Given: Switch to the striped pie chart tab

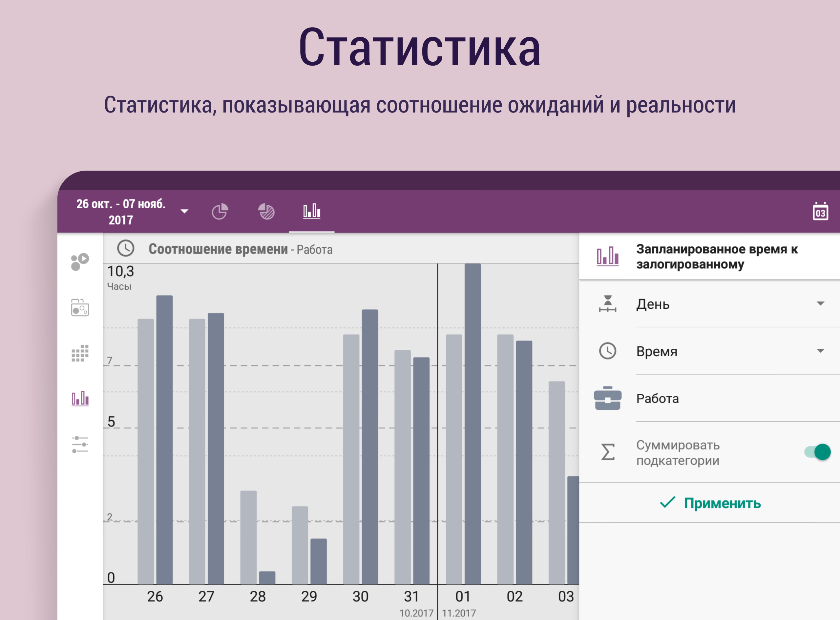Looking at the screenshot, I should tap(266, 211).
